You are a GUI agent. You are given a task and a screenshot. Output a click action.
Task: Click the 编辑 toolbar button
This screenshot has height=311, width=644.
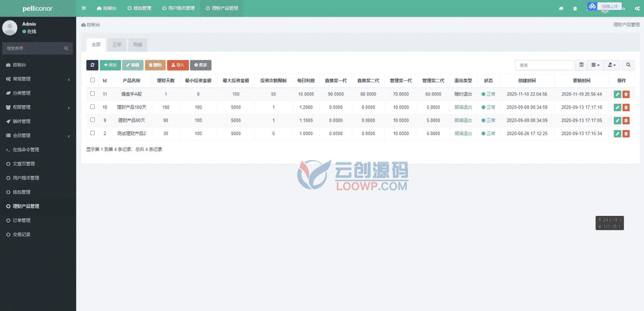133,65
